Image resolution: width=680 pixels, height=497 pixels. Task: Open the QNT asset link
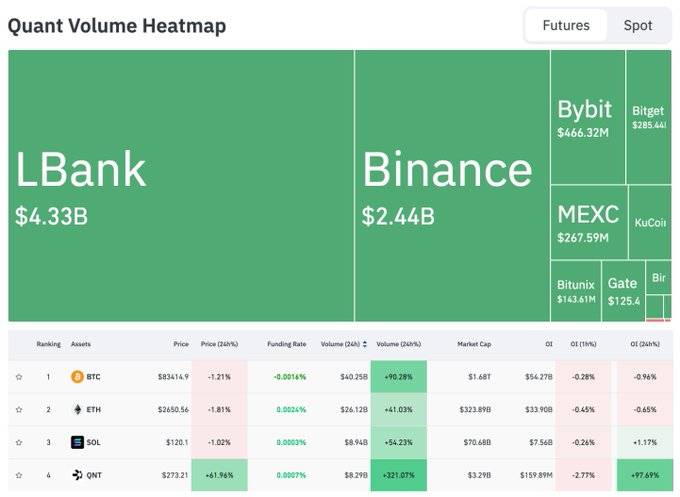[94, 475]
